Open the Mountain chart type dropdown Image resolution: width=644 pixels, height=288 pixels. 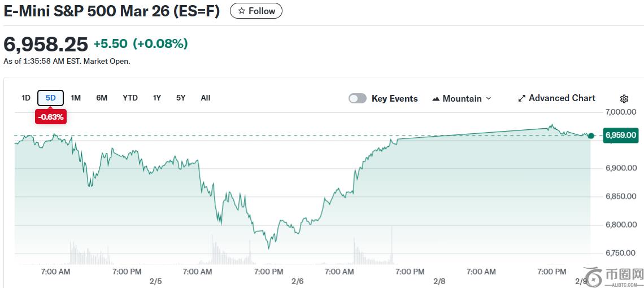click(462, 98)
